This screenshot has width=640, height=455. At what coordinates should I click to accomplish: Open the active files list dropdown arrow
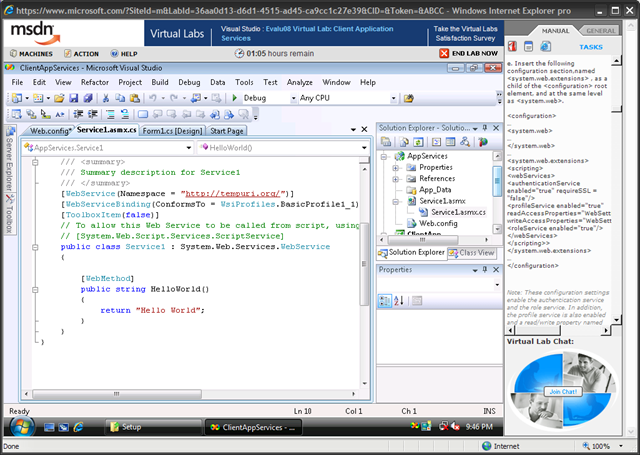point(353,130)
